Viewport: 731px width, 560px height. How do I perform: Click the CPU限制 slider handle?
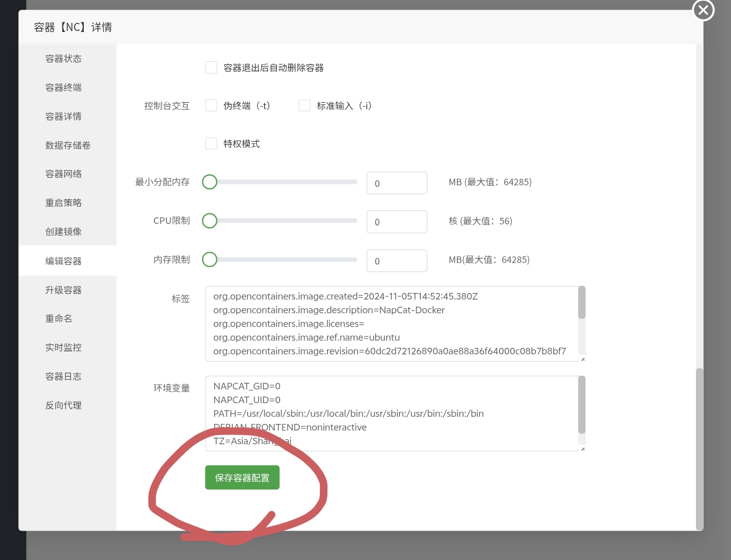pos(210,221)
